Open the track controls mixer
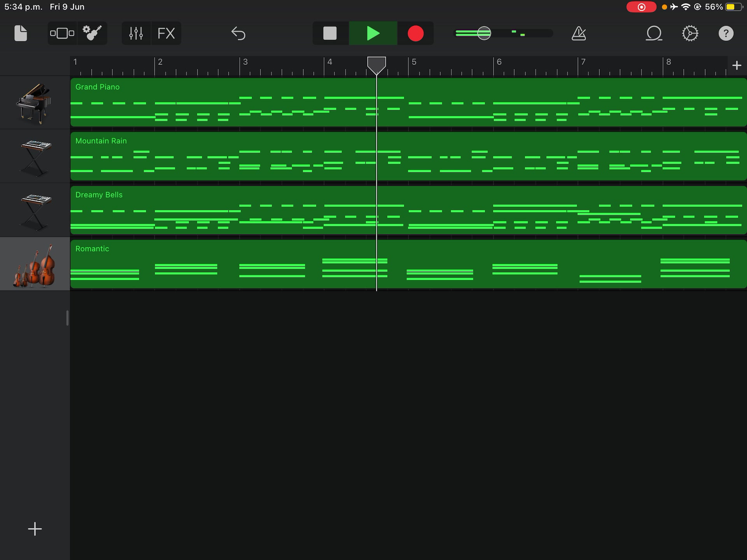The width and height of the screenshot is (747, 560). 136,33
